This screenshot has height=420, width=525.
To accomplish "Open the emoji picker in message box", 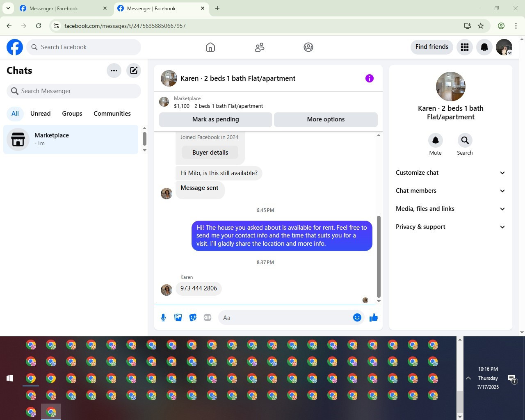I will pyautogui.click(x=357, y=317).
